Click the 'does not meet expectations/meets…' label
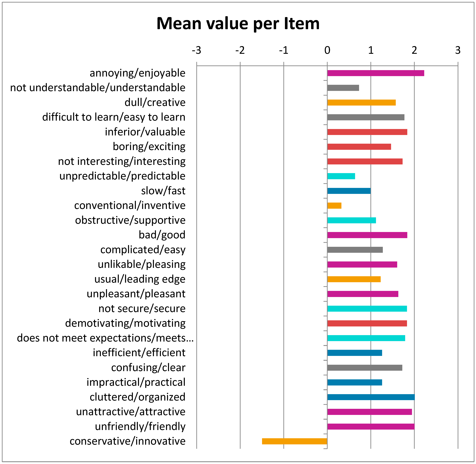476x464 pixels. (x=105, y=338)
